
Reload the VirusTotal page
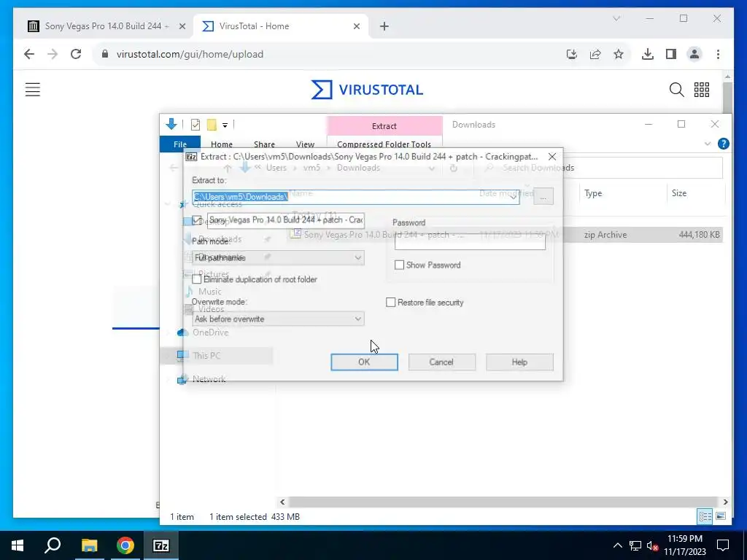point(76,54)
